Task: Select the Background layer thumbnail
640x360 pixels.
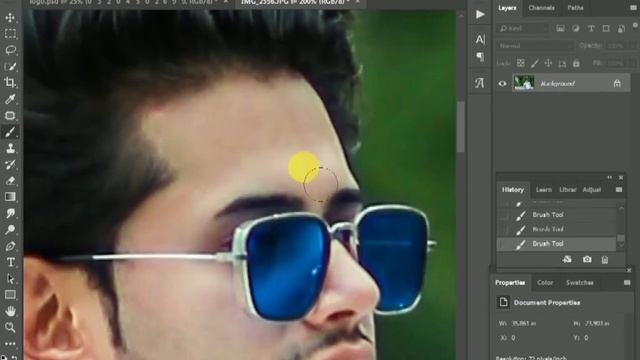Action: click(x=523, y=83)
